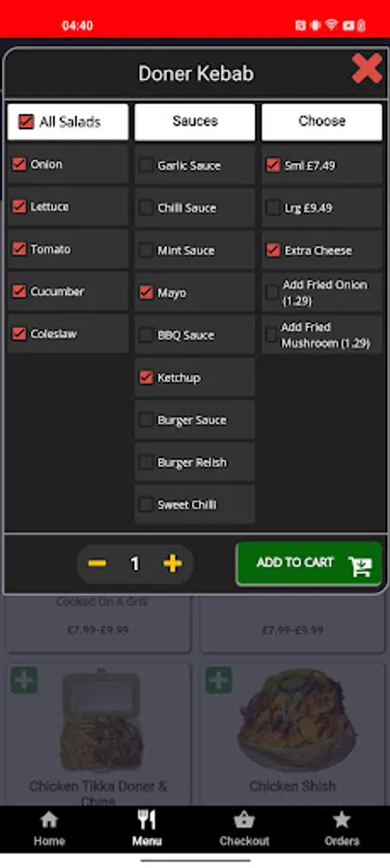
Task: Check Add Fried Onion (1.29)
Action: point(272,292)
